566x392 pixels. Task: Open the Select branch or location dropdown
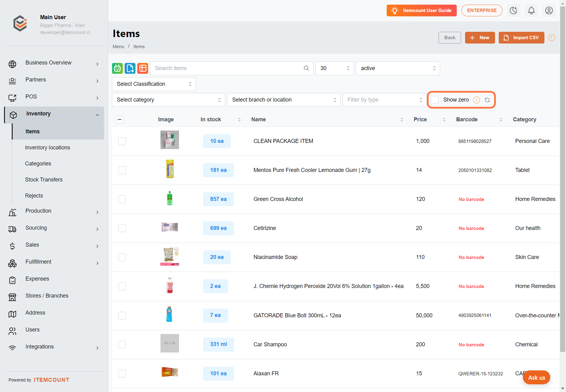[284, 100]
